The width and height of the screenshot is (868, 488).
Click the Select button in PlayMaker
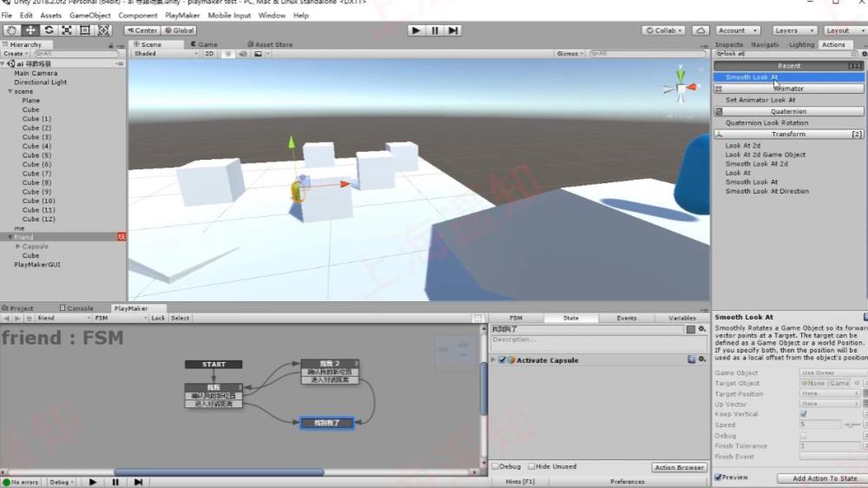180,318
